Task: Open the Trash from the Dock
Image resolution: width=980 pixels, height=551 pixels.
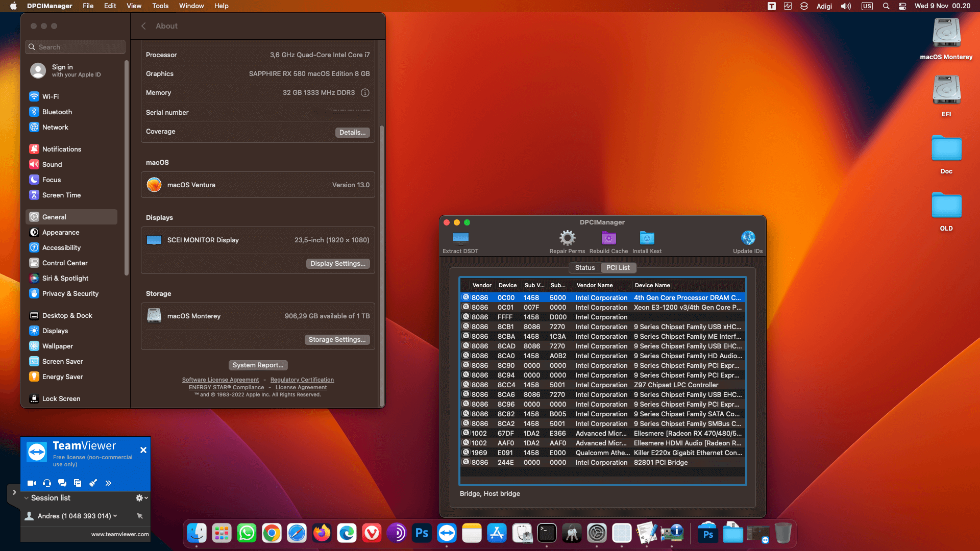Action: point(782,533)
